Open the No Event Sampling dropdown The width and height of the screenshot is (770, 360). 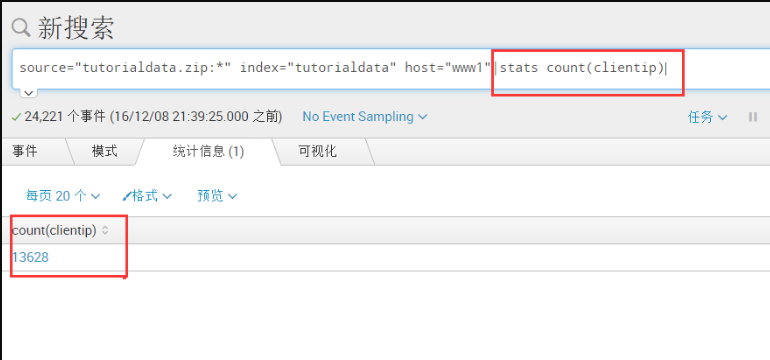click(364, 117)
